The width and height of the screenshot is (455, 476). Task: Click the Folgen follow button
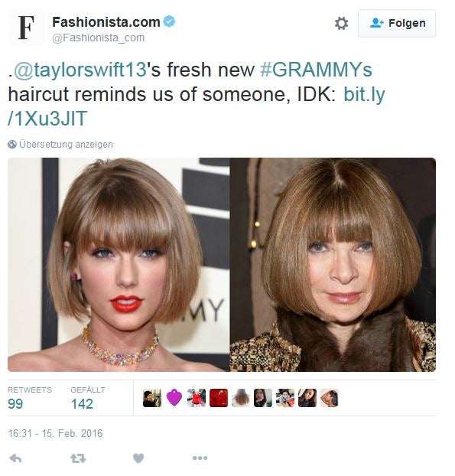397,24
